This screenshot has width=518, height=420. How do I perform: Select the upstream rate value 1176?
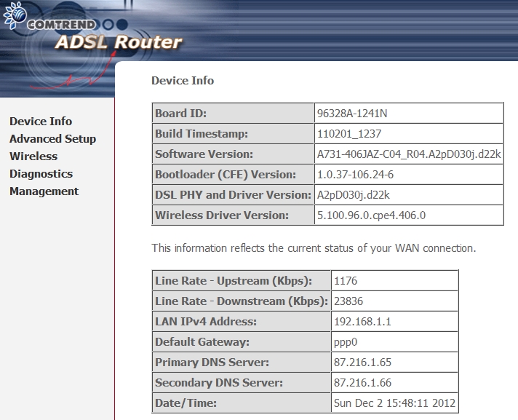tap(346, 281)
